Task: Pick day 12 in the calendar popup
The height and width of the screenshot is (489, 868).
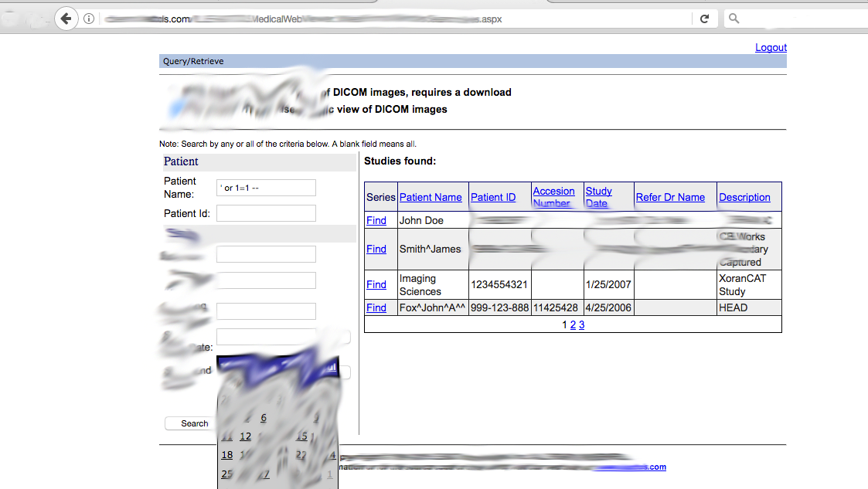Action: [245, 436]
